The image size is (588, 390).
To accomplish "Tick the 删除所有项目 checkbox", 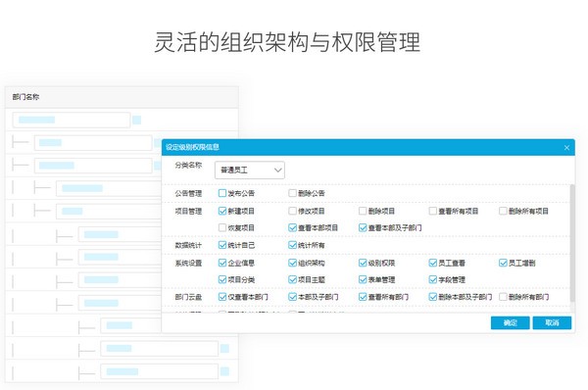I will [x=503, y=211].
